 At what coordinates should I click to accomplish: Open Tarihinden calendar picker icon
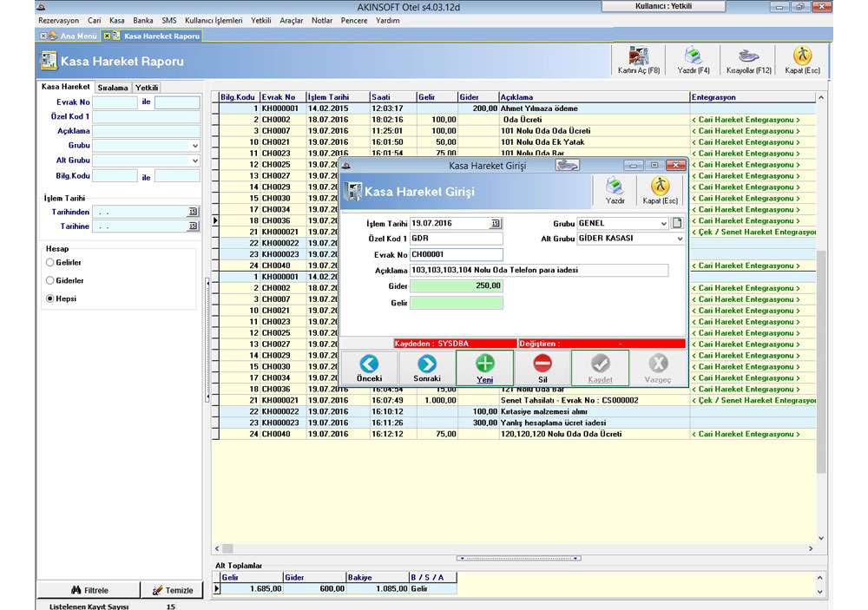[x=193, y=212]
